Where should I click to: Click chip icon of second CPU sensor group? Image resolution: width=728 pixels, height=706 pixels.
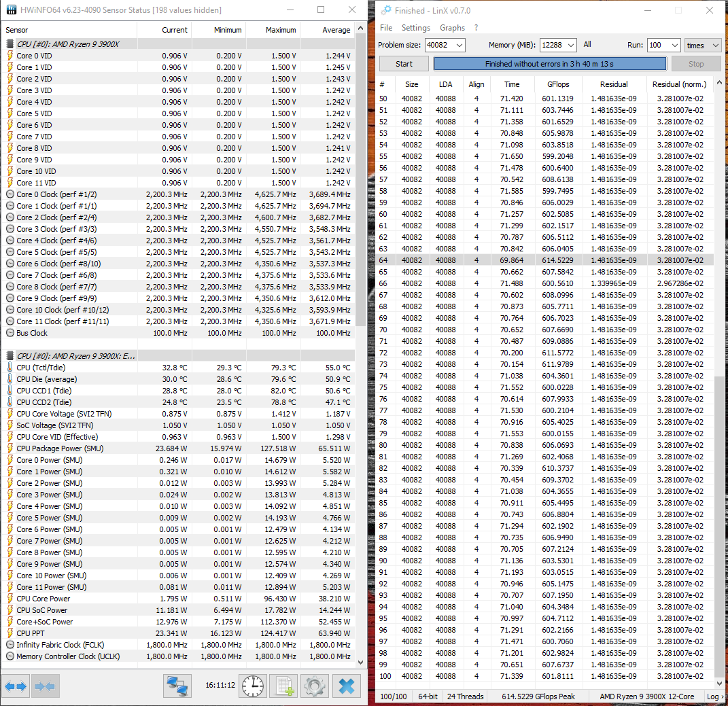[x=10, y=356]
